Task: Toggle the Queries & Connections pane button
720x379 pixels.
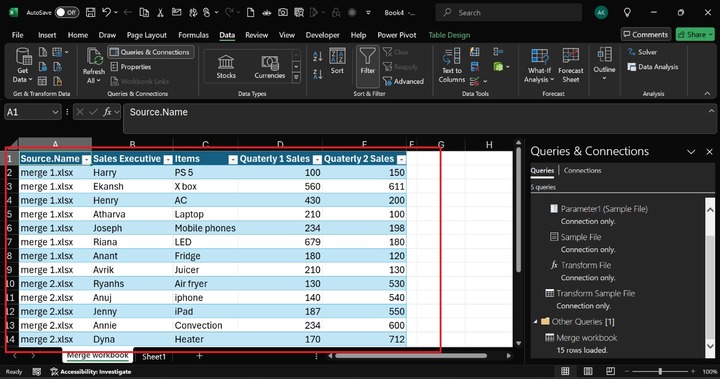Action: click(x=151, y=52)
